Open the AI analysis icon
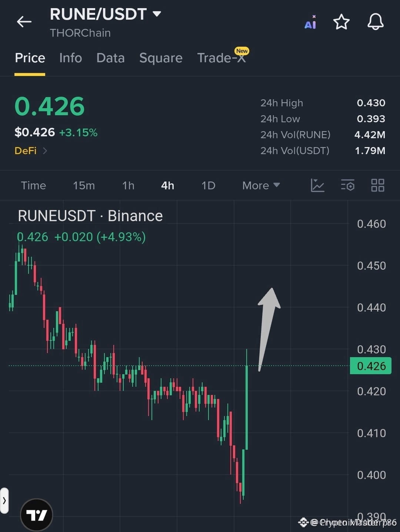 pyautogui.click(x=310, y=22)
